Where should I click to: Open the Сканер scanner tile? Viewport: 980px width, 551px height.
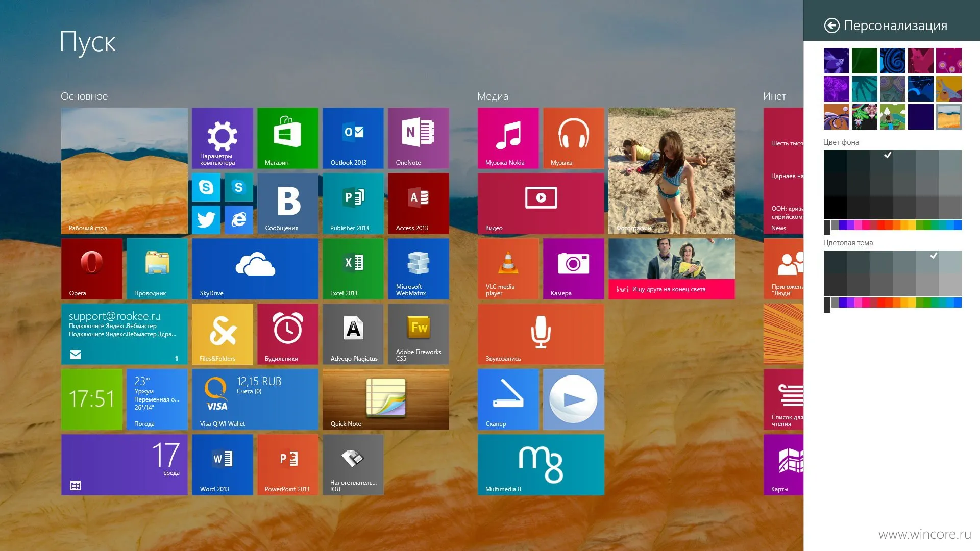click(x=508, y=399)
